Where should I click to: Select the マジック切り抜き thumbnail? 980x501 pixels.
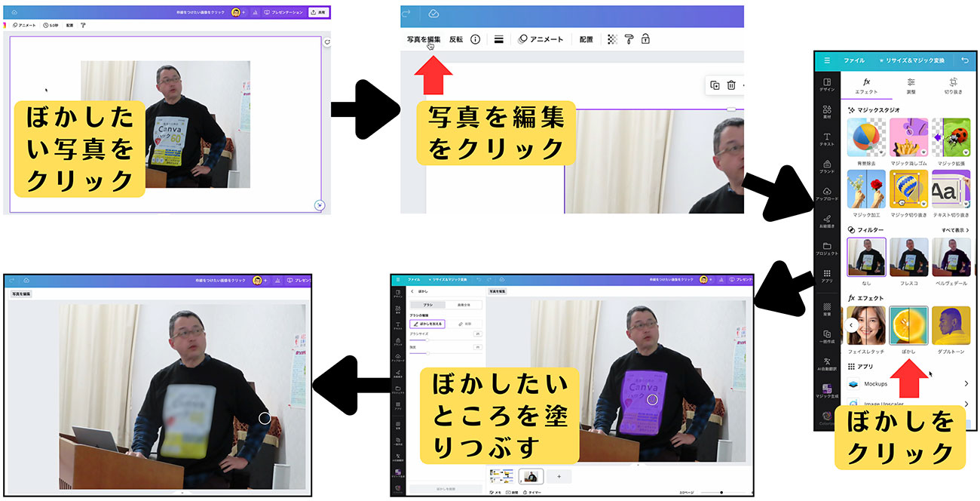(x=908, y=189)
